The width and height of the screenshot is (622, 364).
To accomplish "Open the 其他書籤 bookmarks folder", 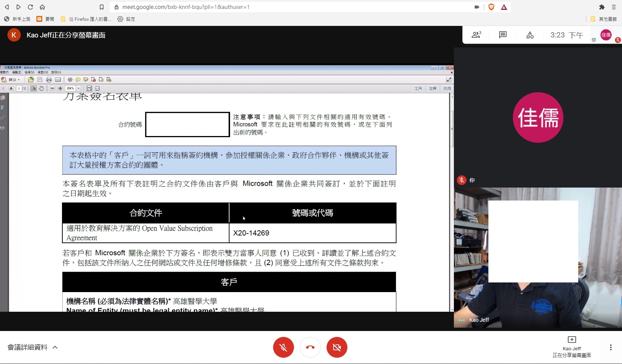I will coord(604,19).
